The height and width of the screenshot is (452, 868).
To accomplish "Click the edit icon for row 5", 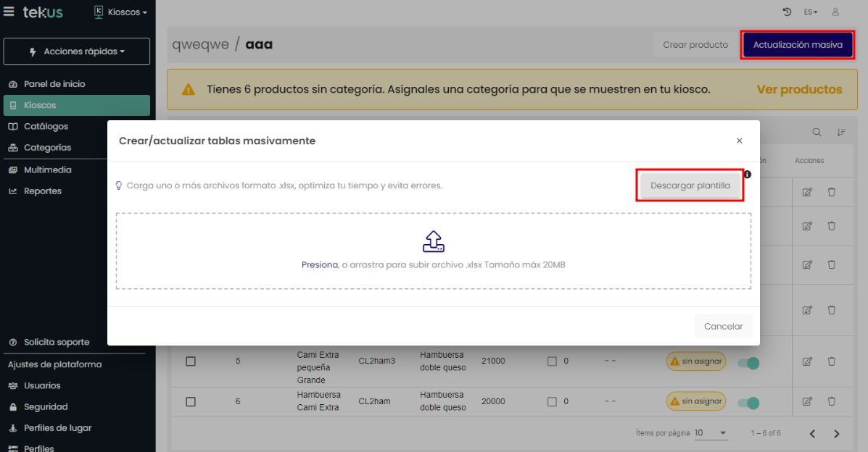I will coord(806,361).
